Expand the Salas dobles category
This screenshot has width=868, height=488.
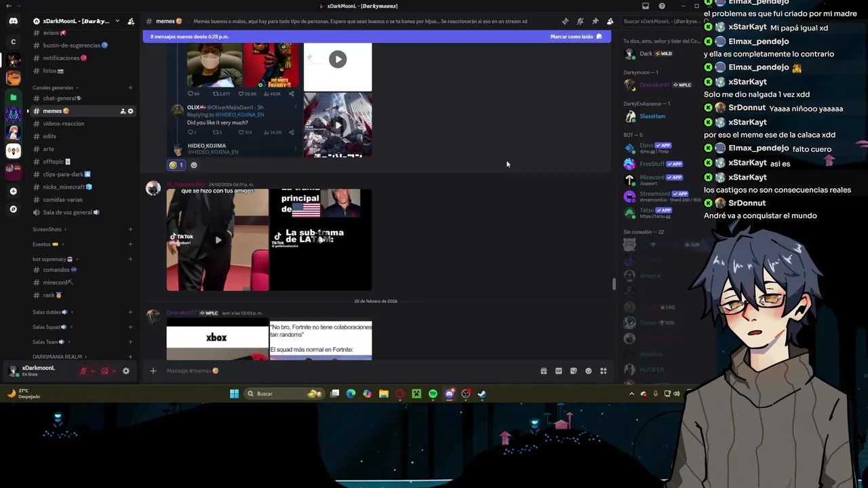tap(53, 312)
